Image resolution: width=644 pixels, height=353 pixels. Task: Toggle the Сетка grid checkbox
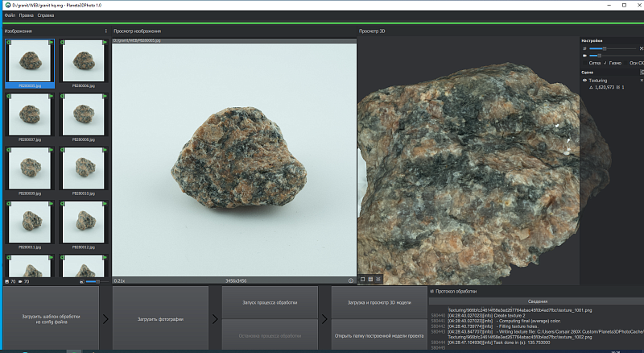pos(585,63)
